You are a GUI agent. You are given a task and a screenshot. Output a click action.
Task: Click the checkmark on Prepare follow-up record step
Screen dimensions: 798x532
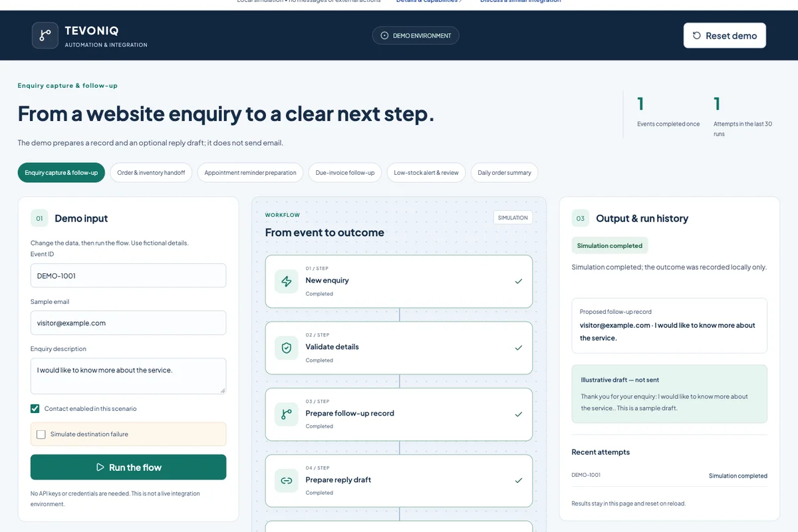[x=519, y=414]
